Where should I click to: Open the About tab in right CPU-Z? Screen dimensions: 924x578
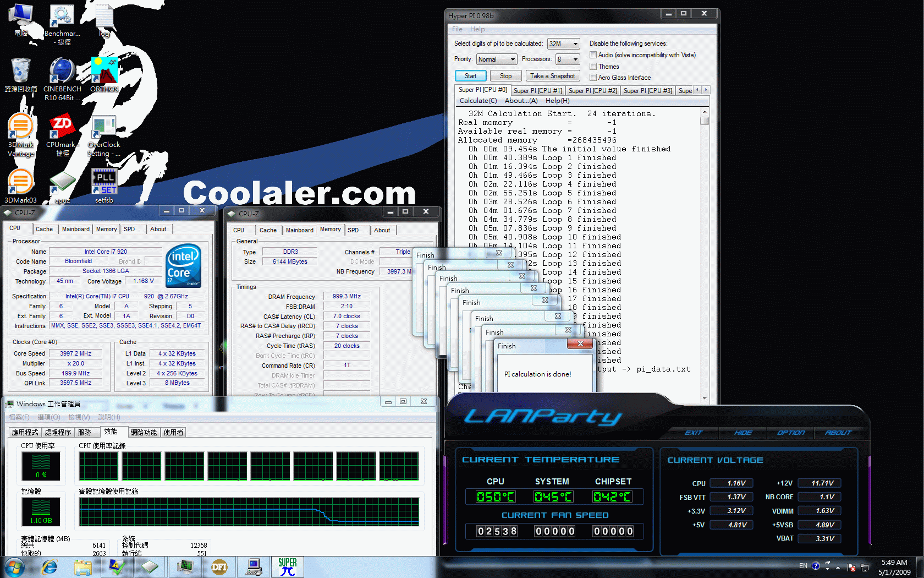click(x=382, y=230)
